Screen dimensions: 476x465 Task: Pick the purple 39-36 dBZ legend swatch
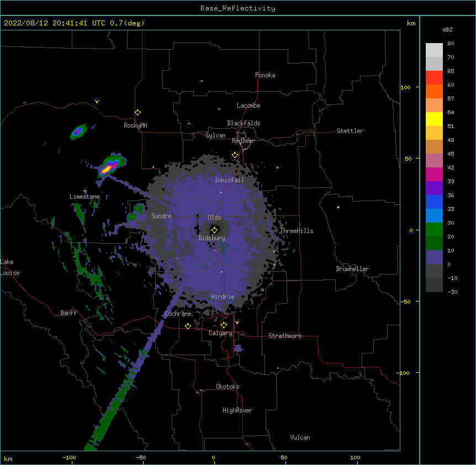click(x=434, y=188)
